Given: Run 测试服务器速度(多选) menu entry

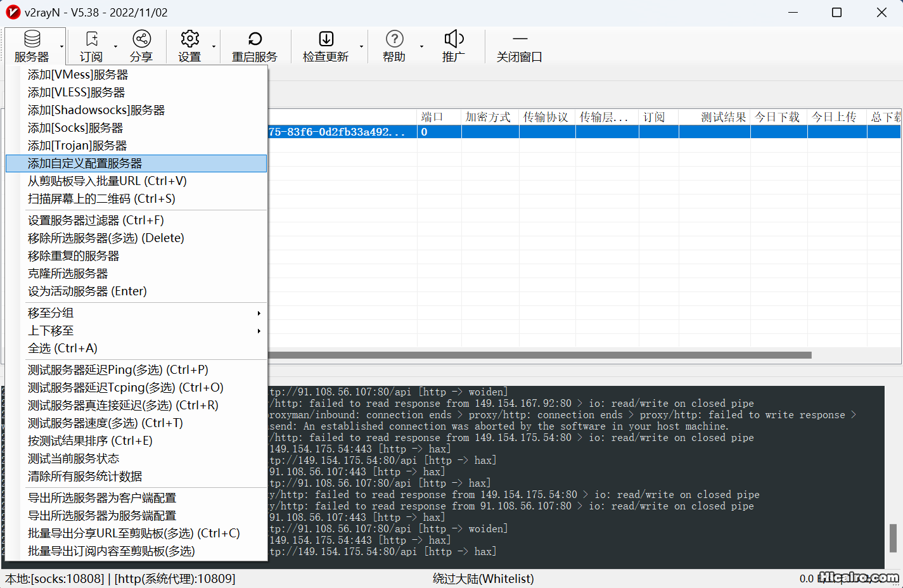Looking at the screenshot, I should tap(136, 423).
